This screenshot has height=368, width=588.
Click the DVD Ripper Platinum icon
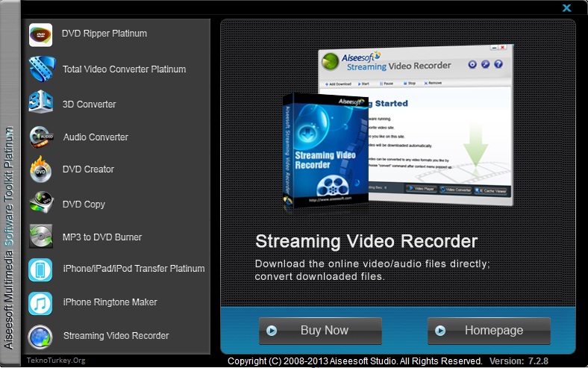(x=40, y=34)
